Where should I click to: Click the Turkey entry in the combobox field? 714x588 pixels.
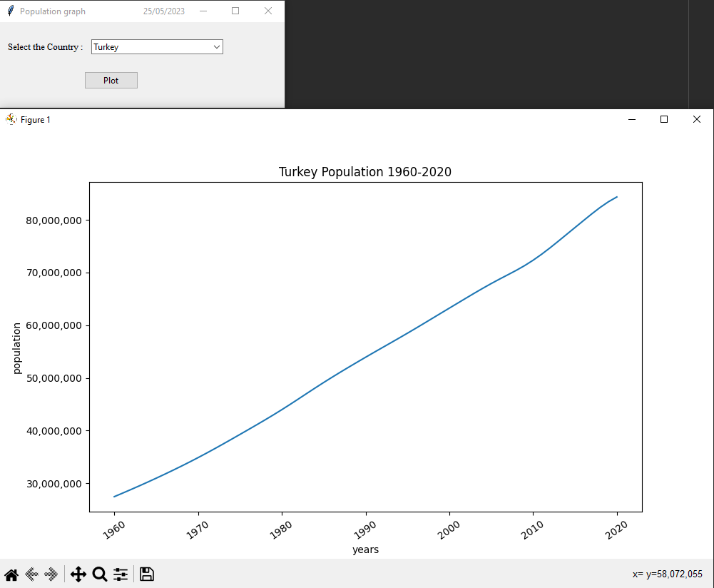click(128, 46)
